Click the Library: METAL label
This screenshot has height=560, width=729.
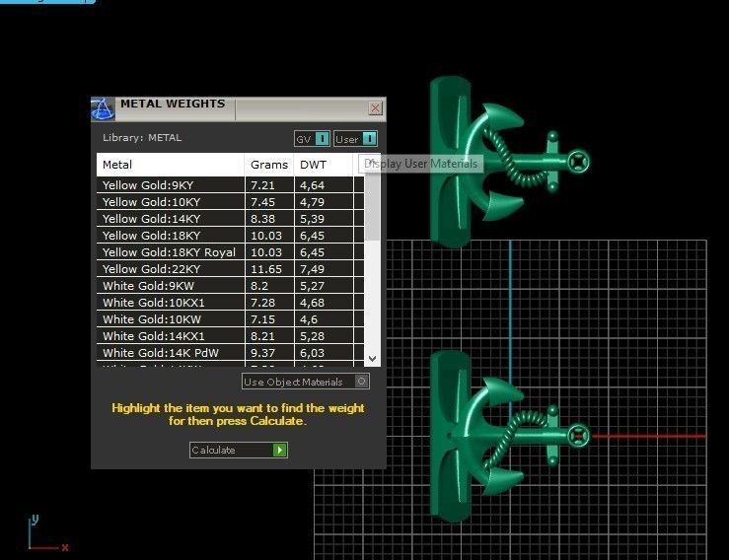[x=142, y=138]
